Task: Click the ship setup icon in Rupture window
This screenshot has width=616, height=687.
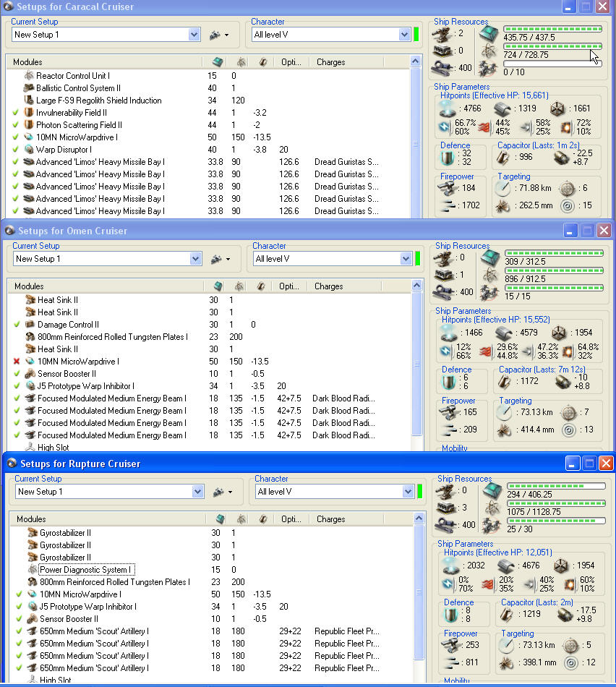Action: tap(218, 492)
